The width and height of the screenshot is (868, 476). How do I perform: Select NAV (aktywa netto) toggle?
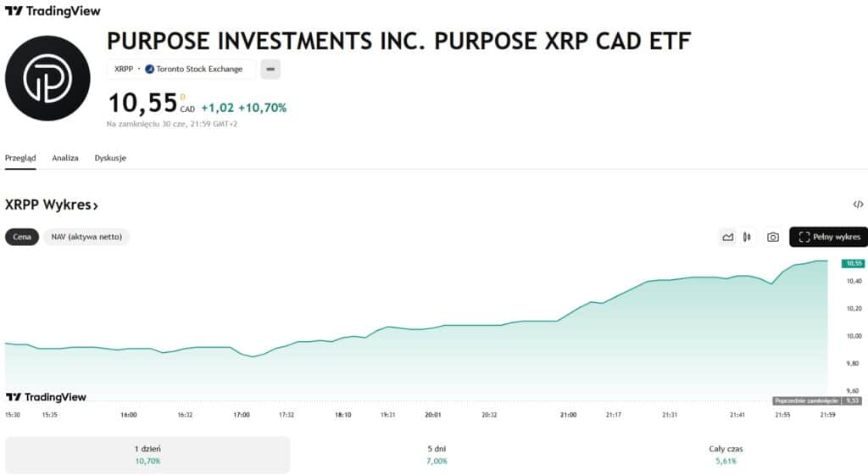coord(86,237)
